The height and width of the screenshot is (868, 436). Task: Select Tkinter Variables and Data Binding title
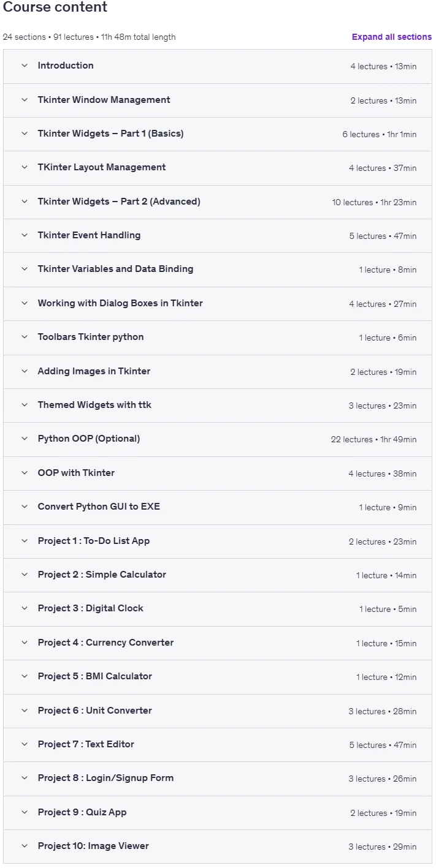pyautogui.click(x=115, y=269)
